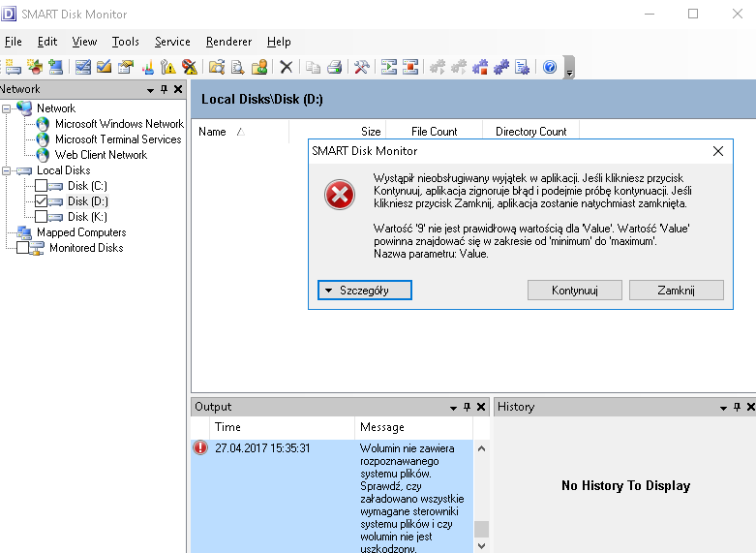Close the Output panel
756x553 pixels.
pos(481,407)
